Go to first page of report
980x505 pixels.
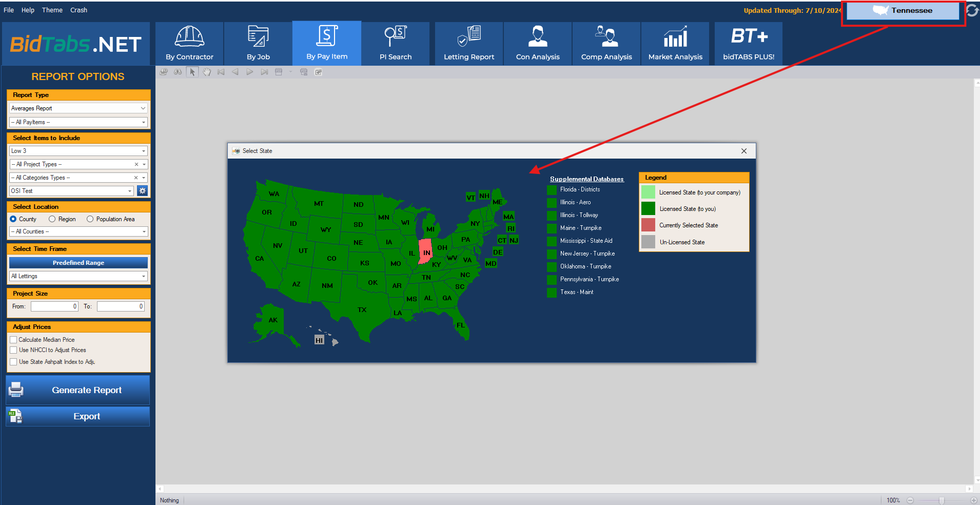[221, 72]
